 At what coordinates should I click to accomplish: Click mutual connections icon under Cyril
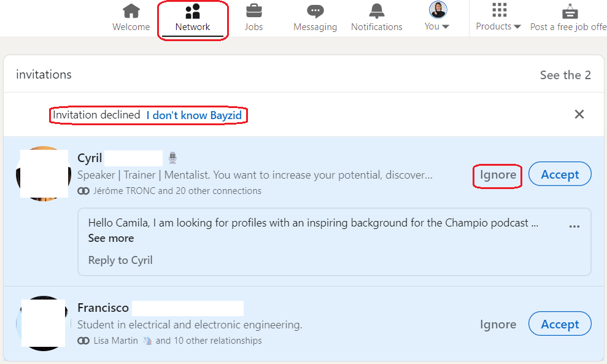click(83, 191)
